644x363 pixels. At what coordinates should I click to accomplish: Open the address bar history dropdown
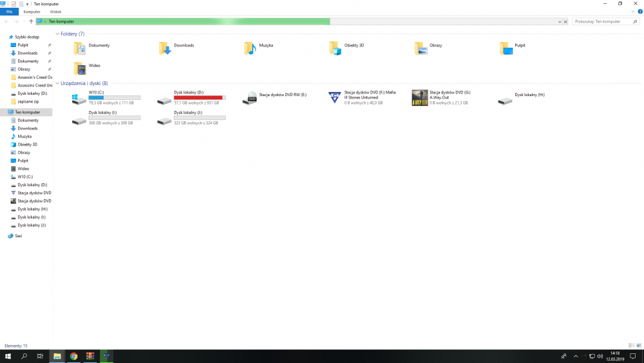pyautogui.click(x=560, y=21)
